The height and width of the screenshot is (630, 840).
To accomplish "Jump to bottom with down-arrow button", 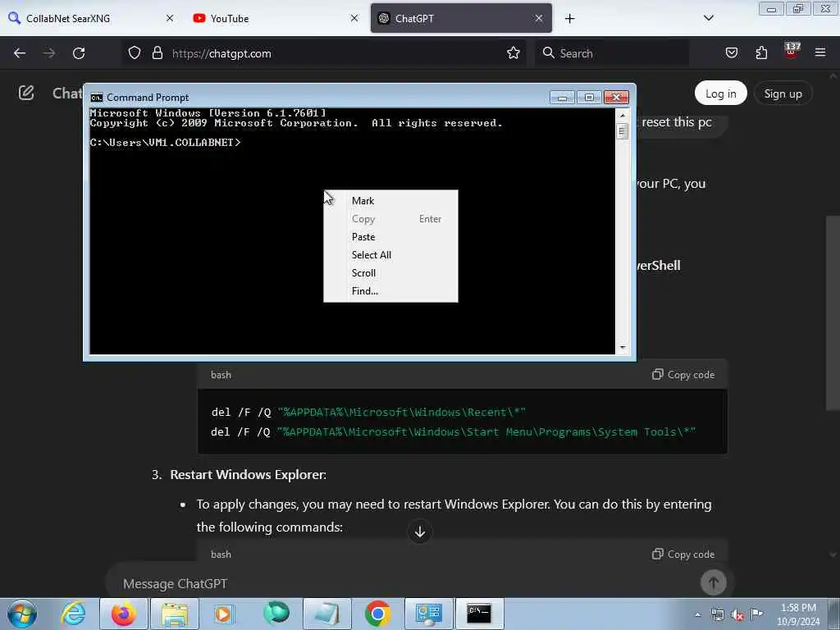I will coord(420,532).
